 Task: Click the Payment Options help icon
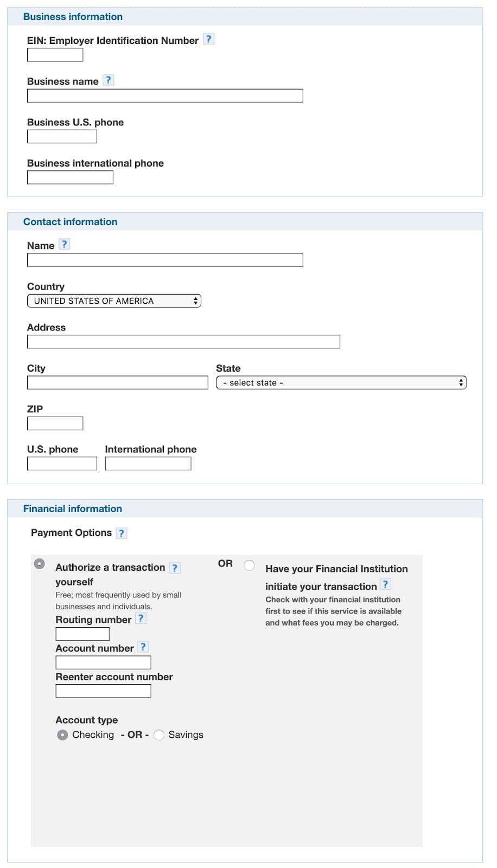(122, 533)
